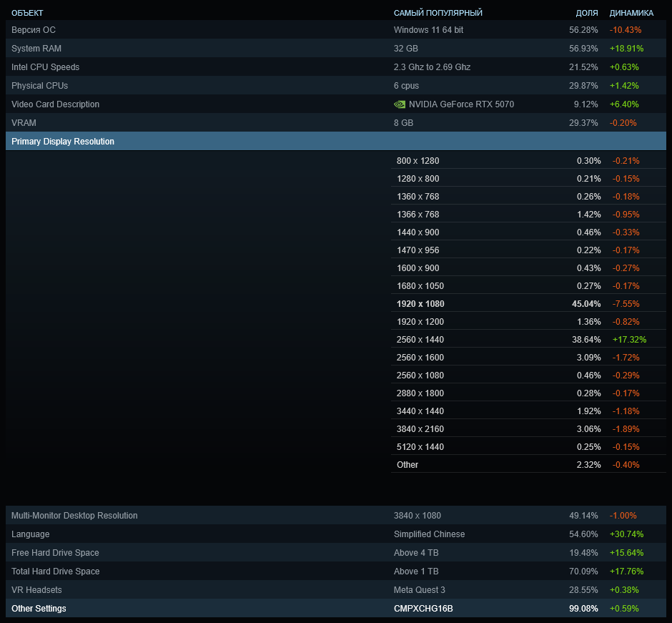672x623 pixels.
Task: Click the +30.74% language change value
Action: tap(626, 534)
